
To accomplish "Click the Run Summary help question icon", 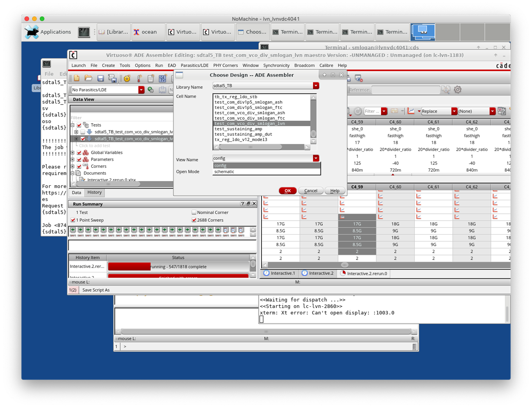I will [x=242, y=204].
